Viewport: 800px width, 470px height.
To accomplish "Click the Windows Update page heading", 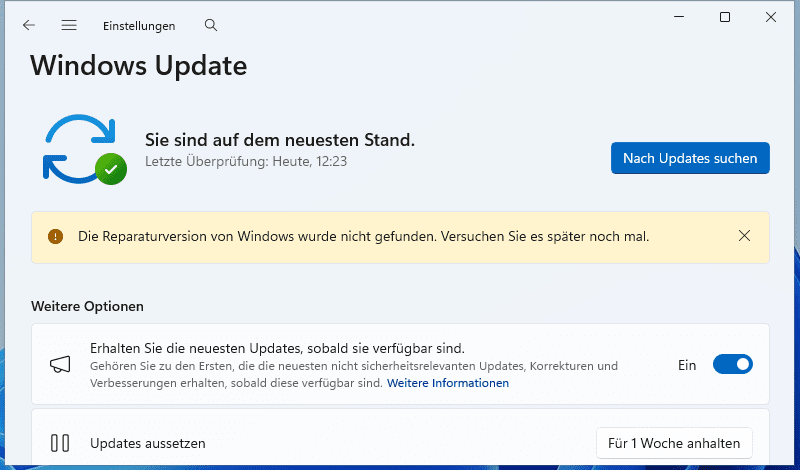I will click(138, 66).
